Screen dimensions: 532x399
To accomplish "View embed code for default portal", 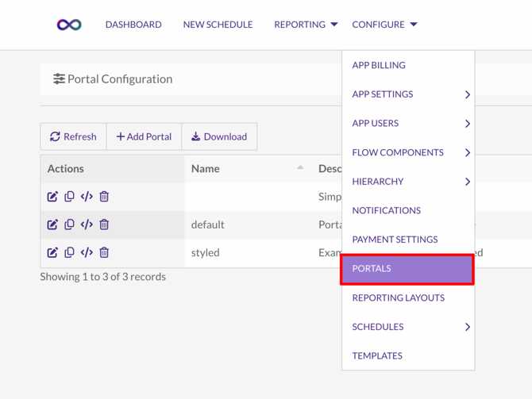I will [87, 224].
